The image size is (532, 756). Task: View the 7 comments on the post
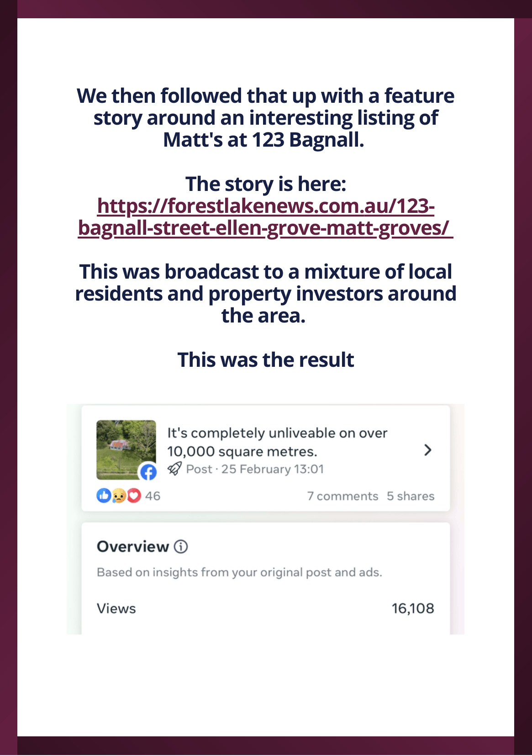tap(342, 496)
